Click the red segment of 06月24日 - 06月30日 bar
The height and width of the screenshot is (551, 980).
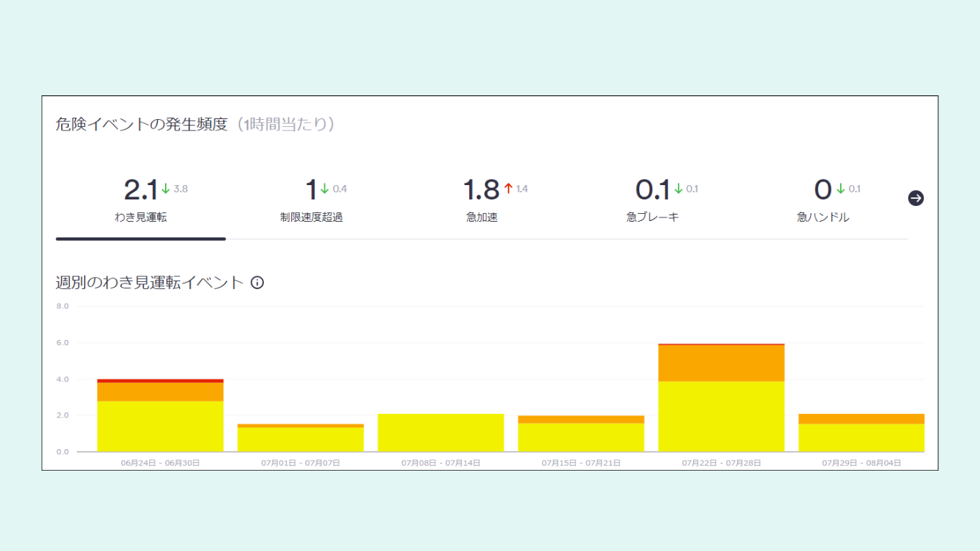point(160,381)
